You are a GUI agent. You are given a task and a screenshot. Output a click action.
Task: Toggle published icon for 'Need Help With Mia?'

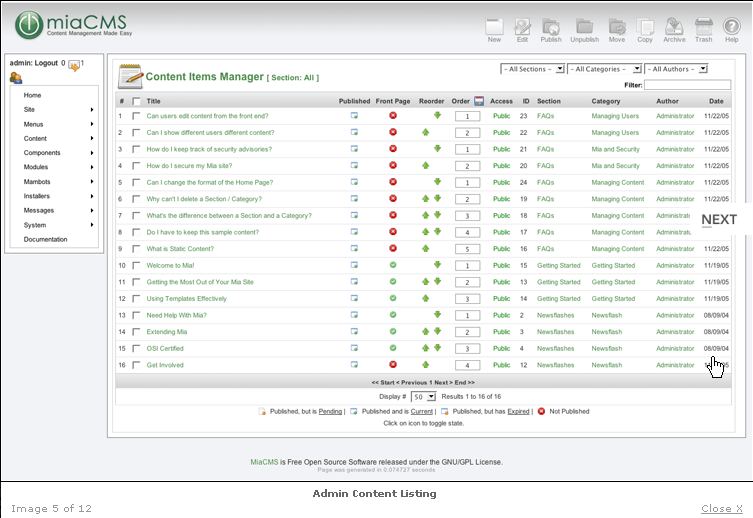click(354, 315)
